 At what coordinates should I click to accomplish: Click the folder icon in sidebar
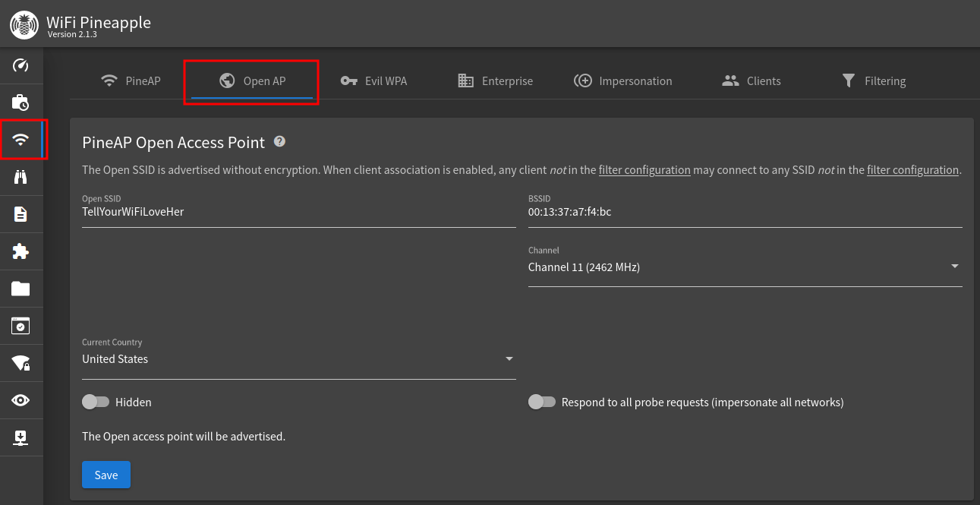21,289
